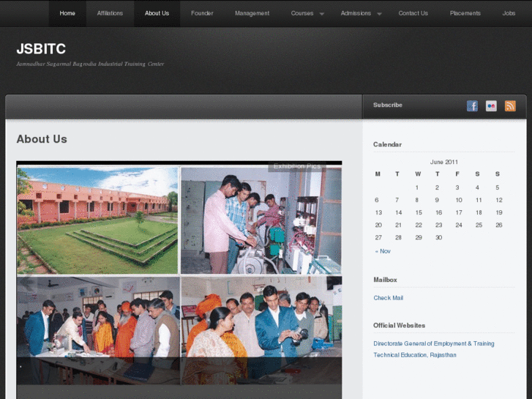Screen dimensions: 532x399
Task: Click calendar date 1
Action: pos(417,187)
